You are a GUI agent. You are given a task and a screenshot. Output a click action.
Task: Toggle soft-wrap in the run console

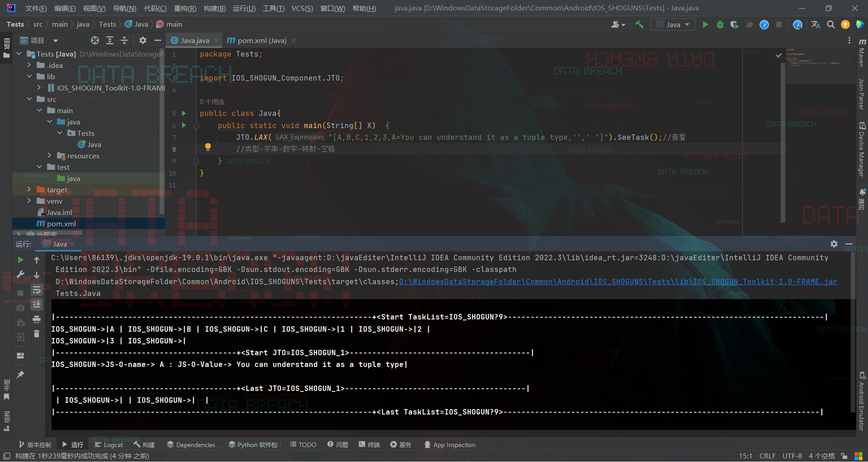click(37, 290)
